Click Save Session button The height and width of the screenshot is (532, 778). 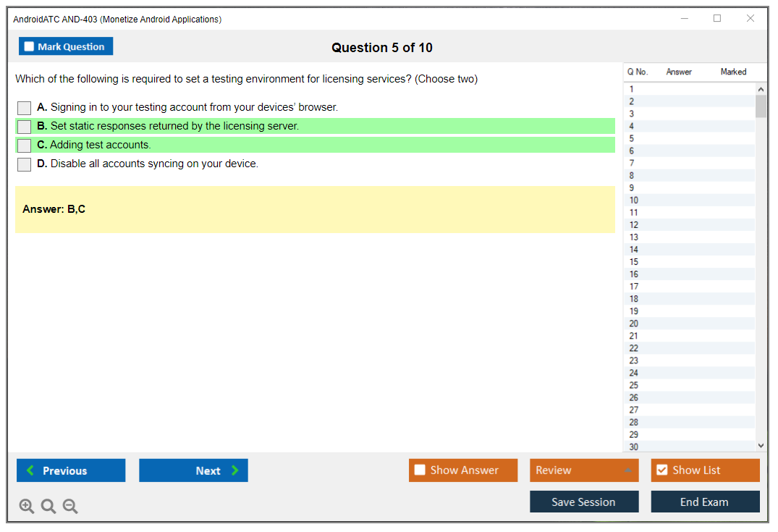584,502
